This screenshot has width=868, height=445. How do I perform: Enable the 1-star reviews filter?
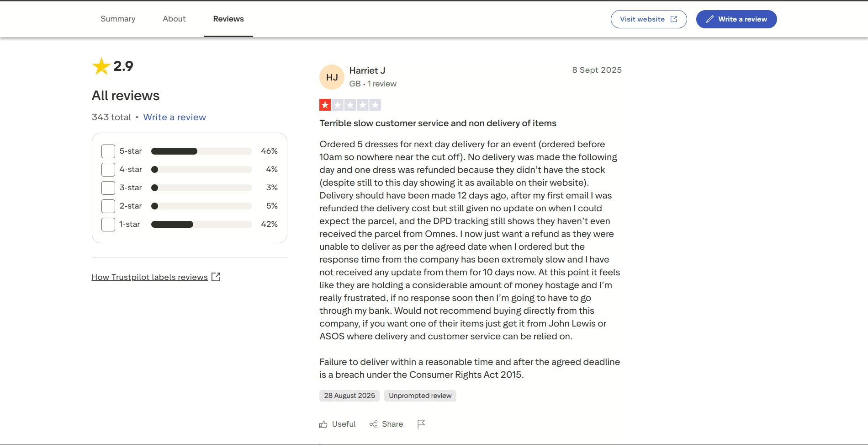[x=108, y=224]
